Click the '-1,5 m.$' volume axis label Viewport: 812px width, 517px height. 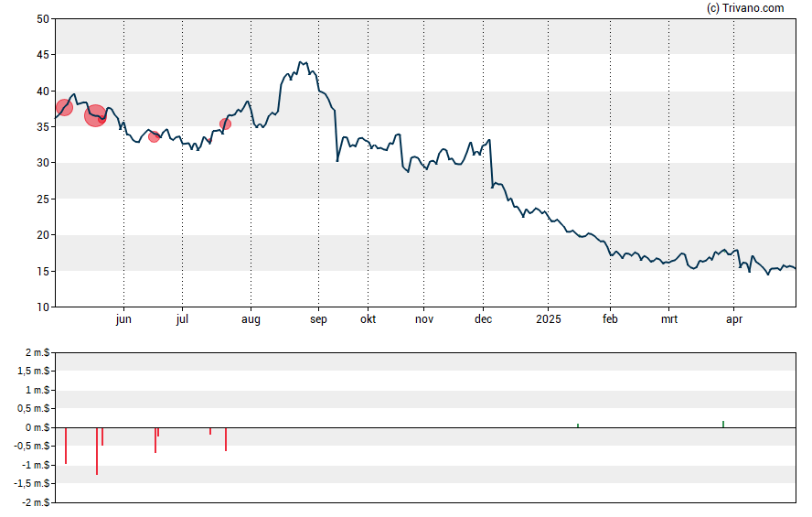coord(32,484)
